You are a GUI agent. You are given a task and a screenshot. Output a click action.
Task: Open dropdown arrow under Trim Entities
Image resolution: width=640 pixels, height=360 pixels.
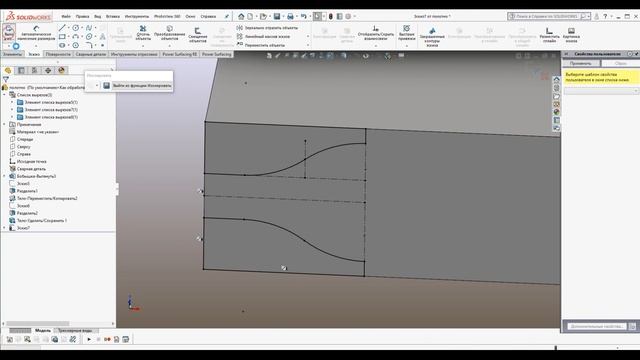pyautogui.click(x=143, y=45)
